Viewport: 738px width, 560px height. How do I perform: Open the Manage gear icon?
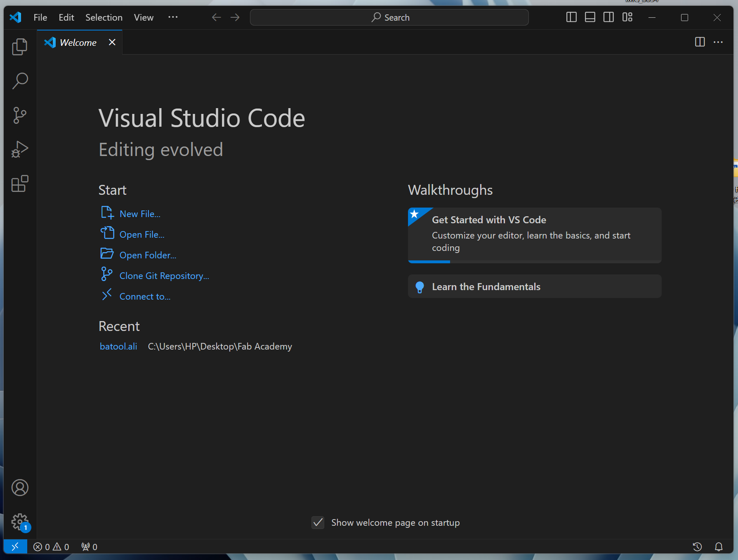pyautogui.click(x=20, y=522)
